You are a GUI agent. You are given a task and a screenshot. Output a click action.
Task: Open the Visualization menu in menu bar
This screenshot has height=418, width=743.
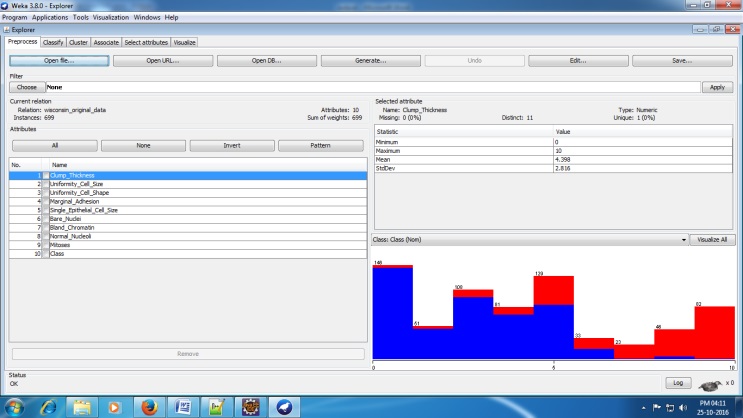[112, 17]
